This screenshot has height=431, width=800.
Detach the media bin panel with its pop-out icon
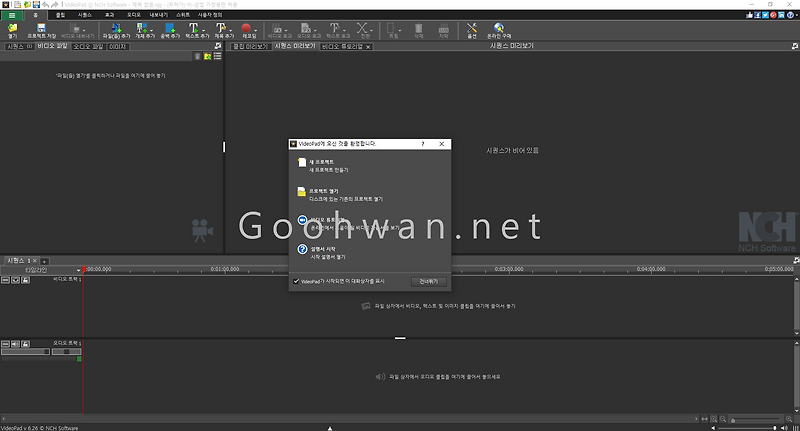tap(218, 46)
